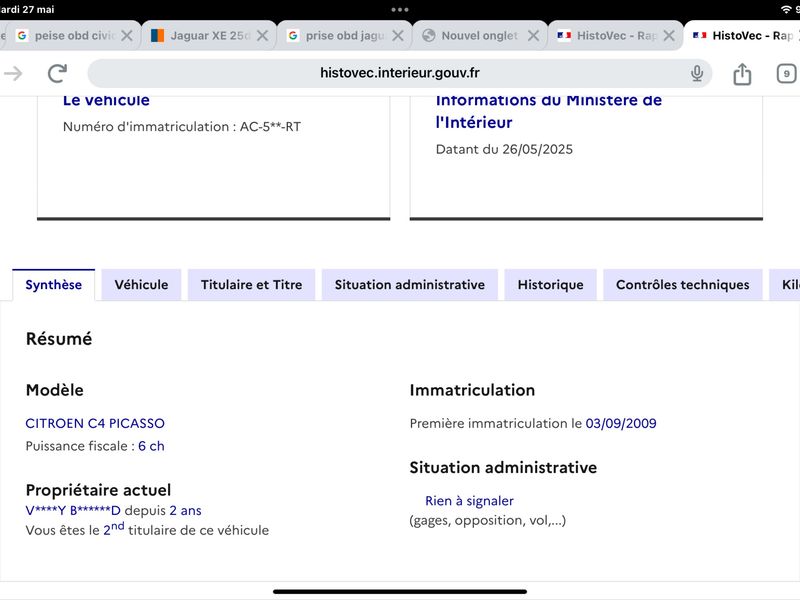Click the 'Résumé' heading

point(59,339)
